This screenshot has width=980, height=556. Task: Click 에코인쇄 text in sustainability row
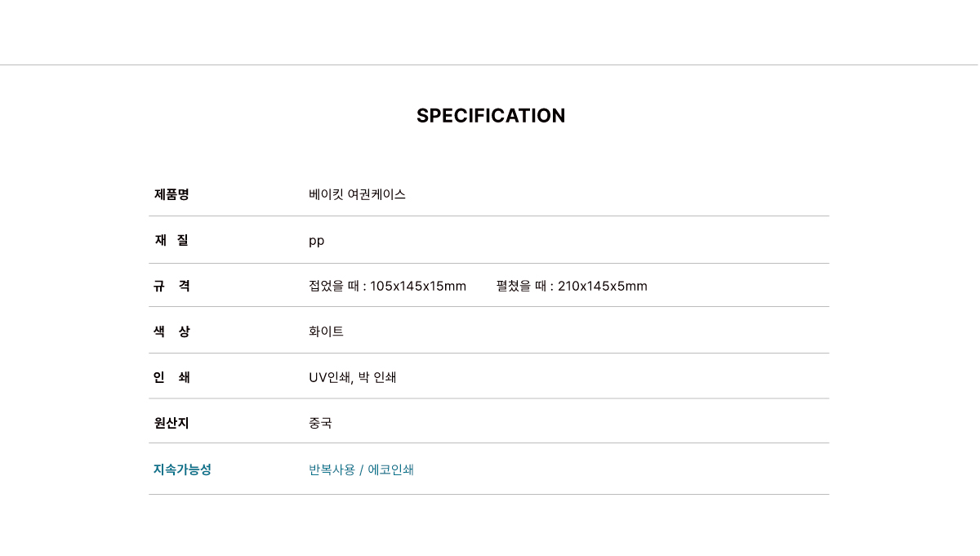(x=390, y=469)
